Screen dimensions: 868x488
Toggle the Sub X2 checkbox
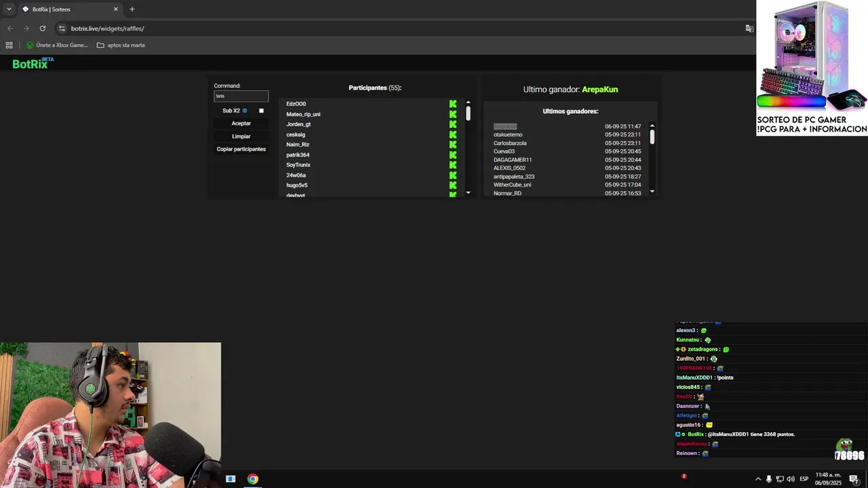[261, 110]
